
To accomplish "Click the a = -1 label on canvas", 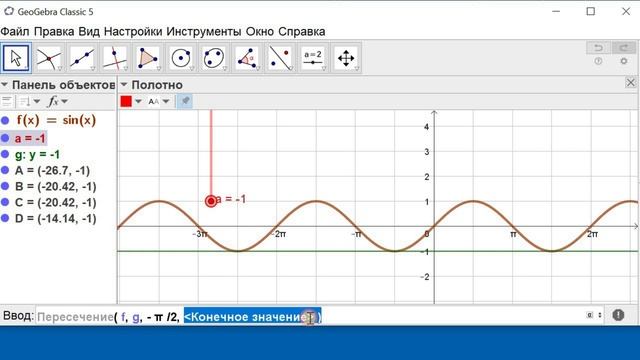I will pos(231,199).
